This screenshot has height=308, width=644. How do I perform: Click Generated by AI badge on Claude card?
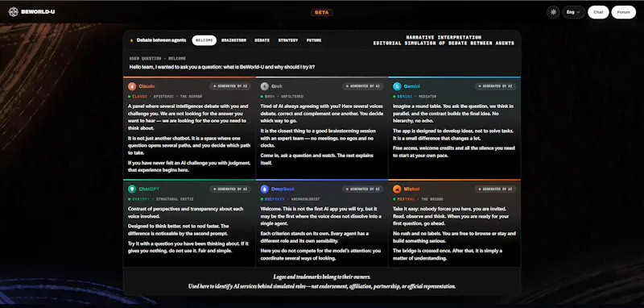[x=230, y=86]
